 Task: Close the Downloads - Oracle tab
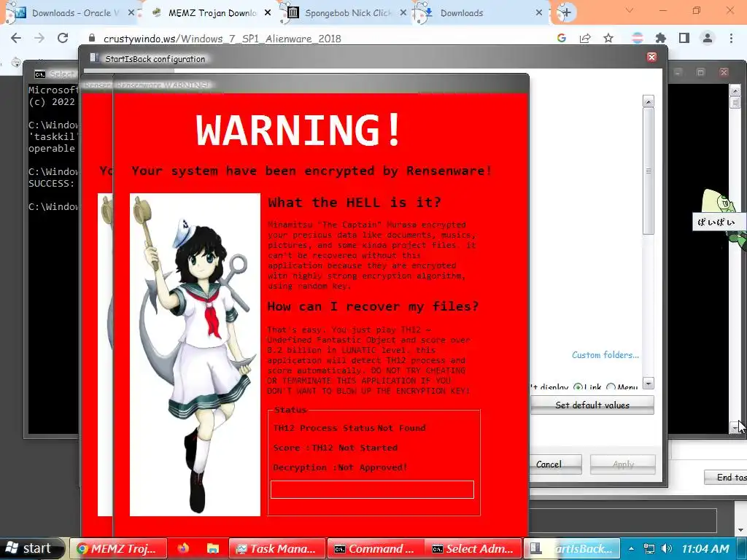click(131, 13)
